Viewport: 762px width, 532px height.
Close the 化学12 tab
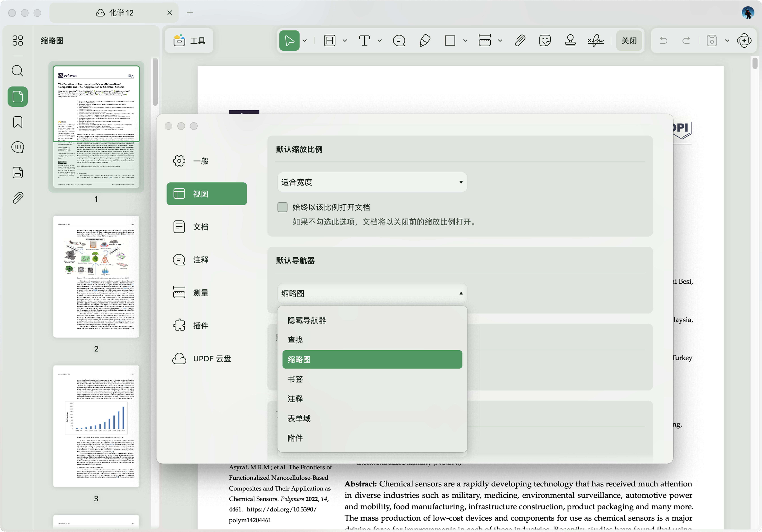170,13
